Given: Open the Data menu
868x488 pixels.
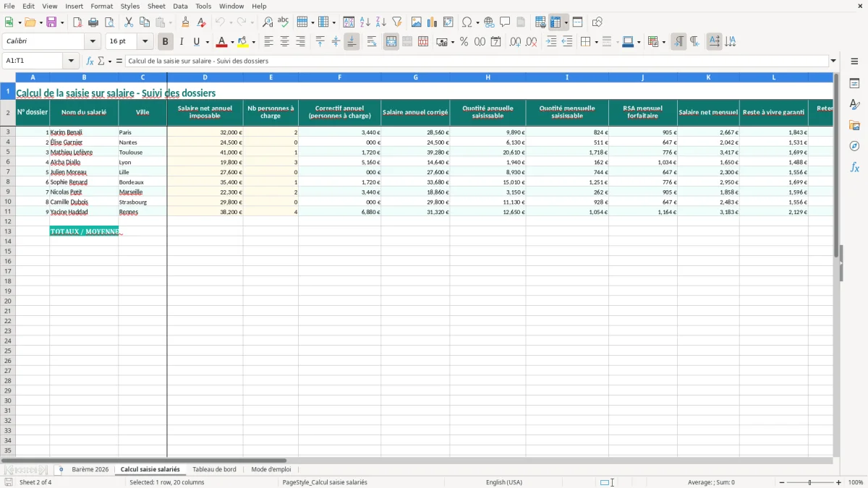Looking at the screenshot, I should pyautogui.click(x=180, y=6).
